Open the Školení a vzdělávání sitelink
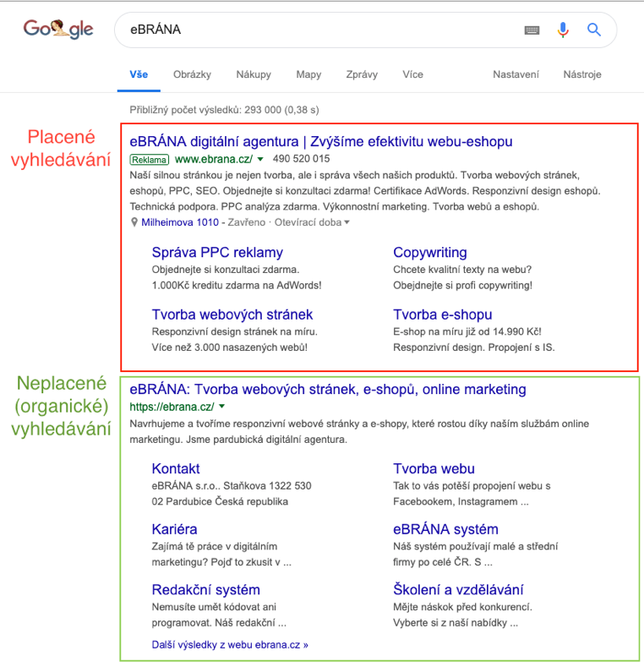 [x=457, y=589]
